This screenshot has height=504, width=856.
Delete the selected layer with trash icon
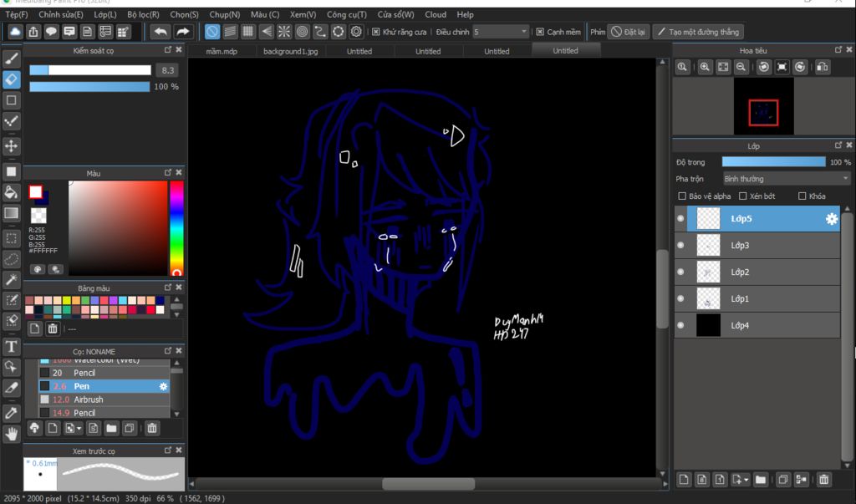pyautogui.click(x=823, y=480)
